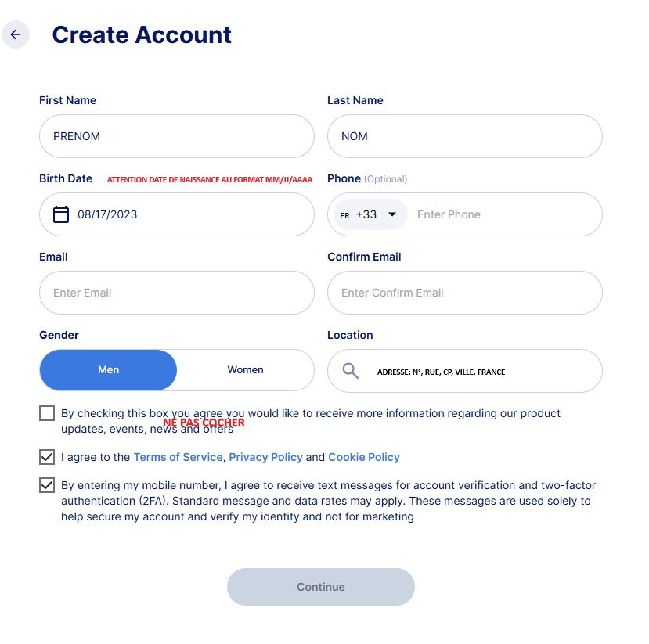Click the Birth Date field showing 08/17/2023

tap(177, 214)
